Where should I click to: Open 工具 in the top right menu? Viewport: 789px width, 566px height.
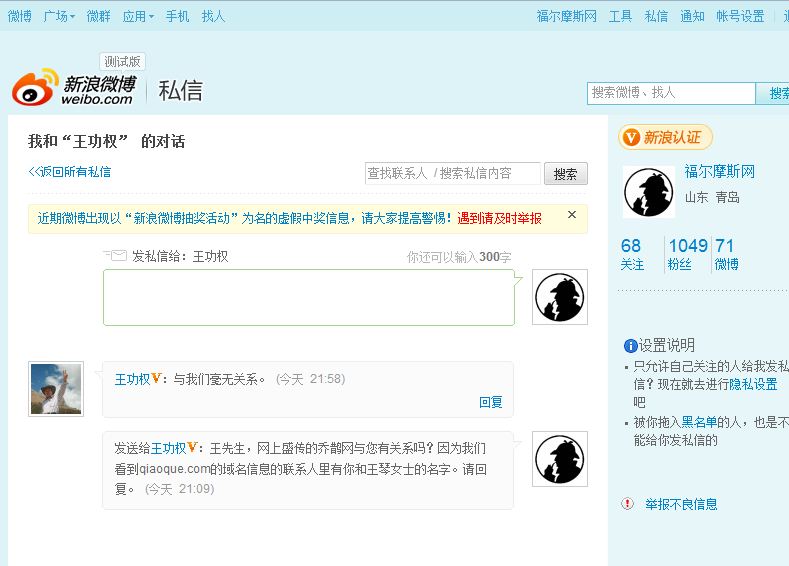tap(620, 16)
